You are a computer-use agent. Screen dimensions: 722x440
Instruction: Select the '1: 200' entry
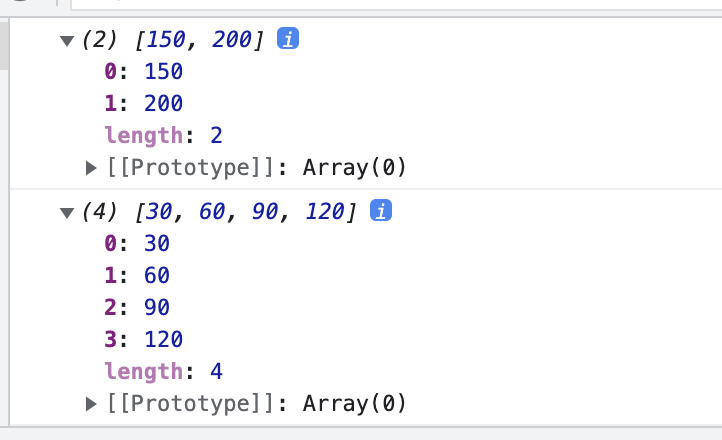pyautogui.click(x=143, y=103)
